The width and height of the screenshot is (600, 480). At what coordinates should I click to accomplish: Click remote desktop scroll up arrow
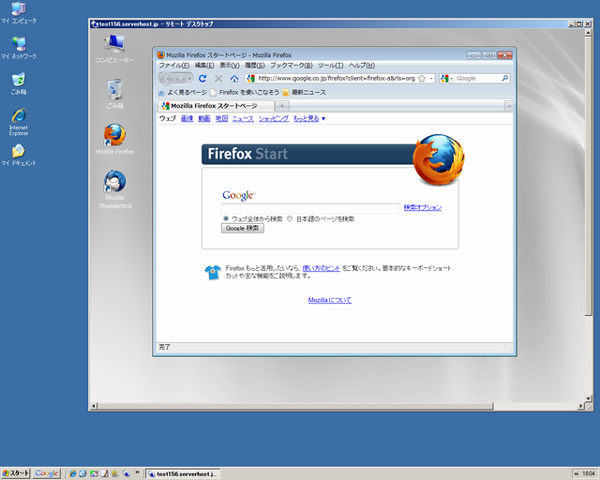(x=589, y=33)
